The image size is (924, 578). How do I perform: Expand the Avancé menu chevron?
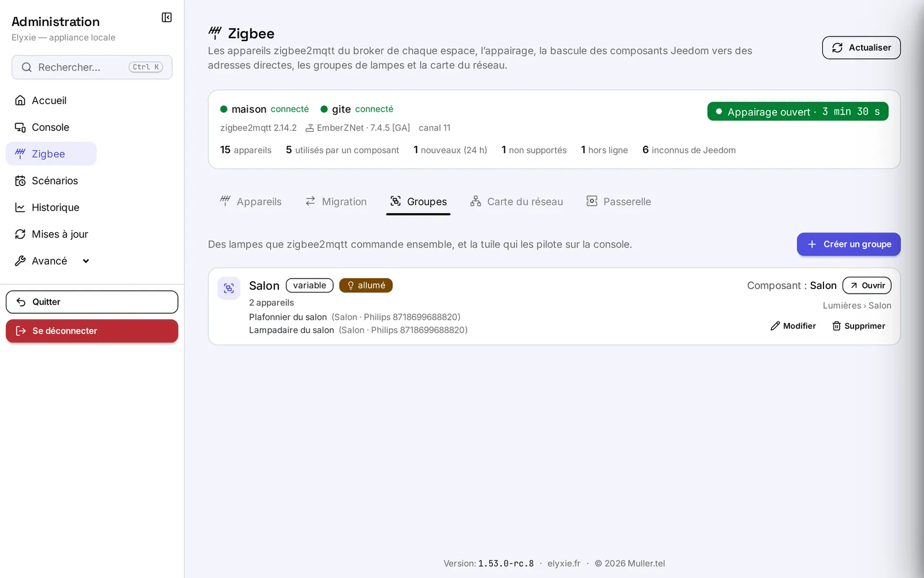pyautogui.click(x=86, y=261)
